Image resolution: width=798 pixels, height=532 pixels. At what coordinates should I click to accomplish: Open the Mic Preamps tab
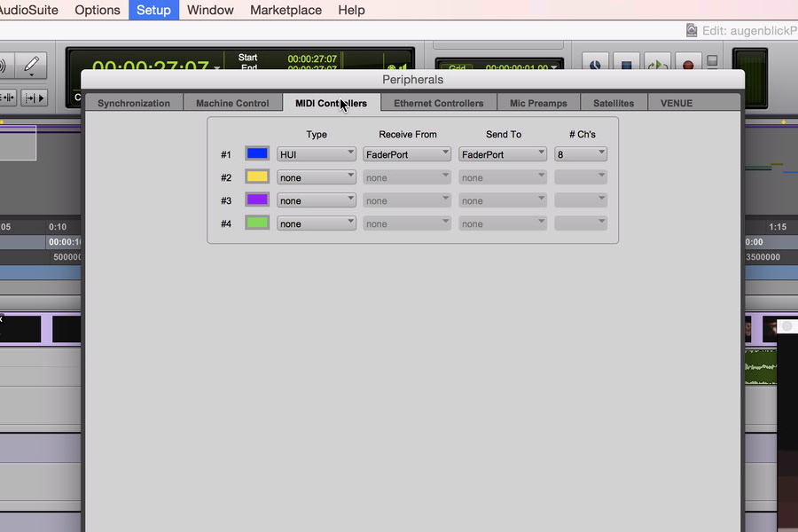(x=538, y=103)
